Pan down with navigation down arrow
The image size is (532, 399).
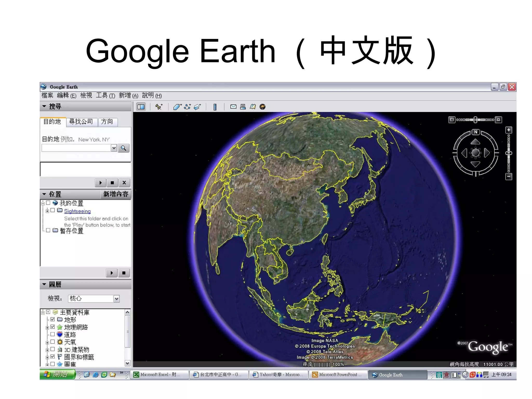click(475, 164)
